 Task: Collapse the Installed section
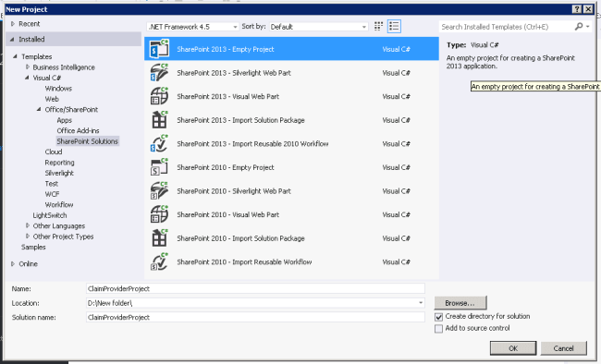click(12, 39)
